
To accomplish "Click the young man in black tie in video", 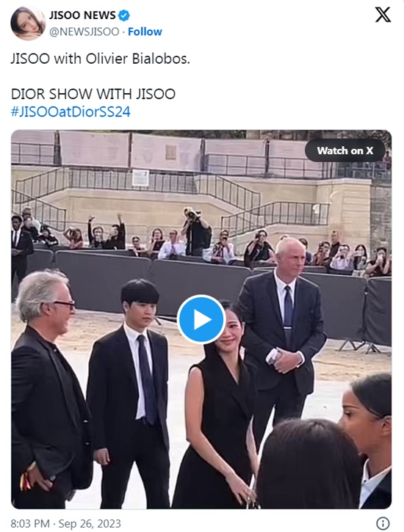I will (x=131, y=390).
